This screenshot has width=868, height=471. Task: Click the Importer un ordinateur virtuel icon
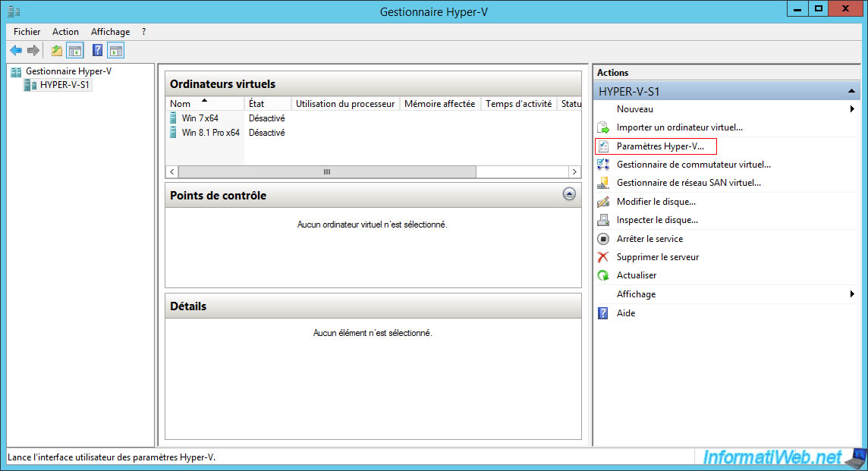tap(603, 128)
